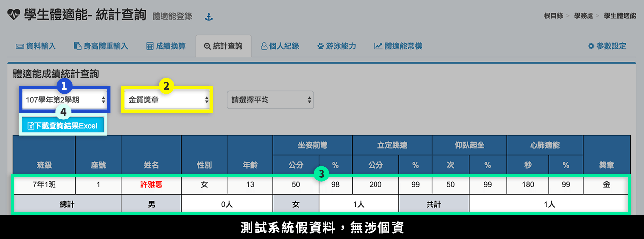
Task: Open the 107學年第2學期 semester dropdown
Action: tap(65, 100)
